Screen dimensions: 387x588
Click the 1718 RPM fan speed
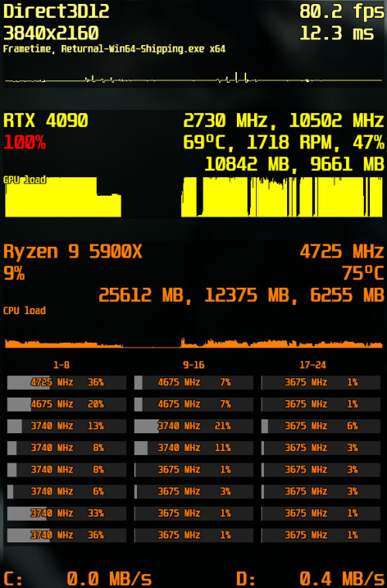point(294,142)
